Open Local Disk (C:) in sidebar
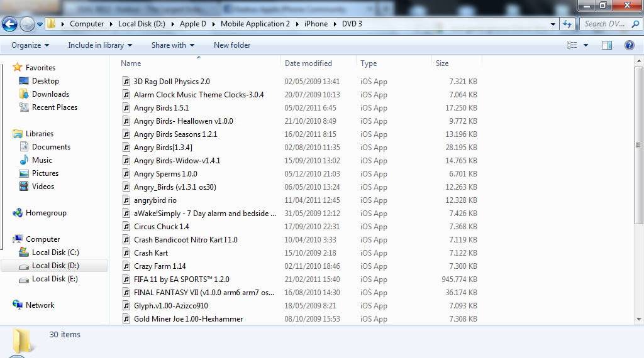The width and height of the screenshot is (644, 358). [55, 252]
